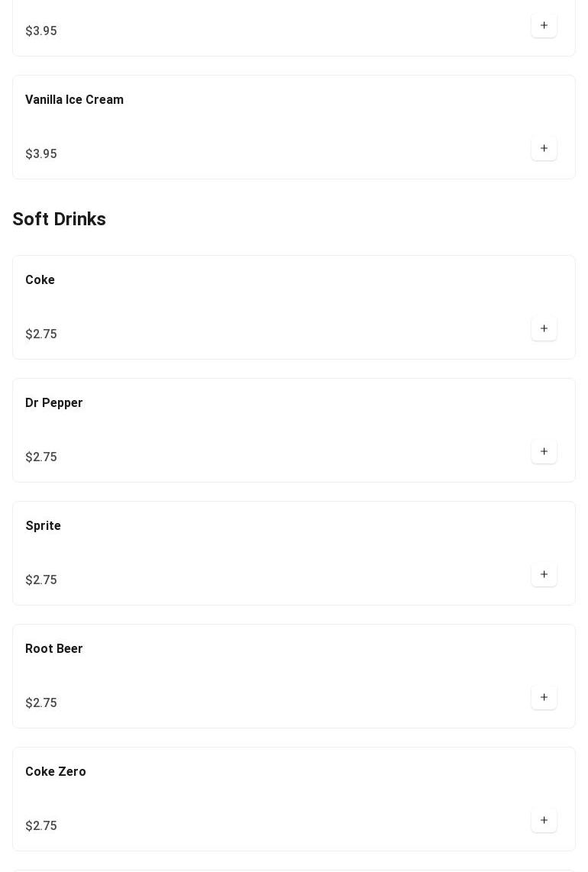Add Coke Zero with the plus icon
The height and width of the screenshot is (872, 588).
click(x=544, y=820)
